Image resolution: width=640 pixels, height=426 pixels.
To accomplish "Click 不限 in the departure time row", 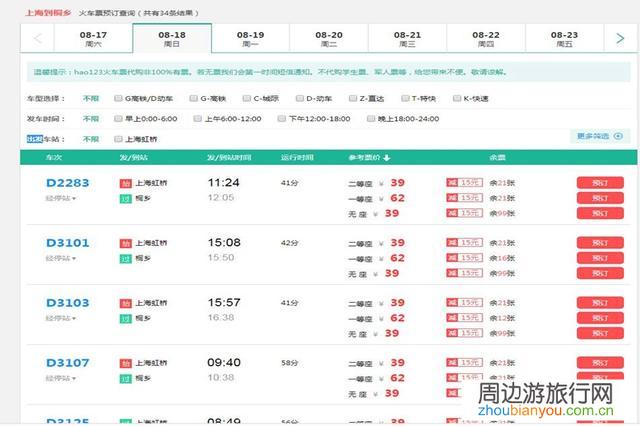I will click(91, 119).
